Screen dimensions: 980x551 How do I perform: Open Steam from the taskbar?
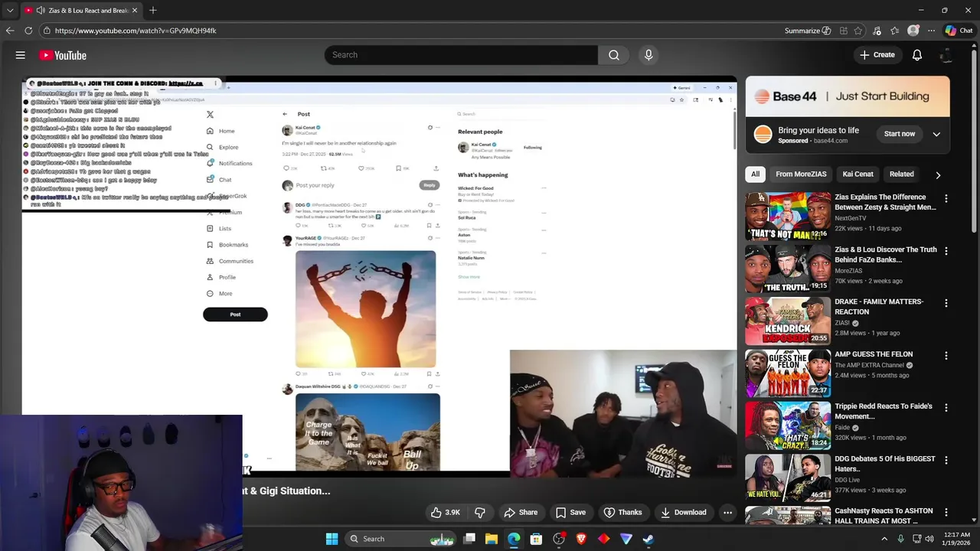pyautogui.click(x=648, y=539)
